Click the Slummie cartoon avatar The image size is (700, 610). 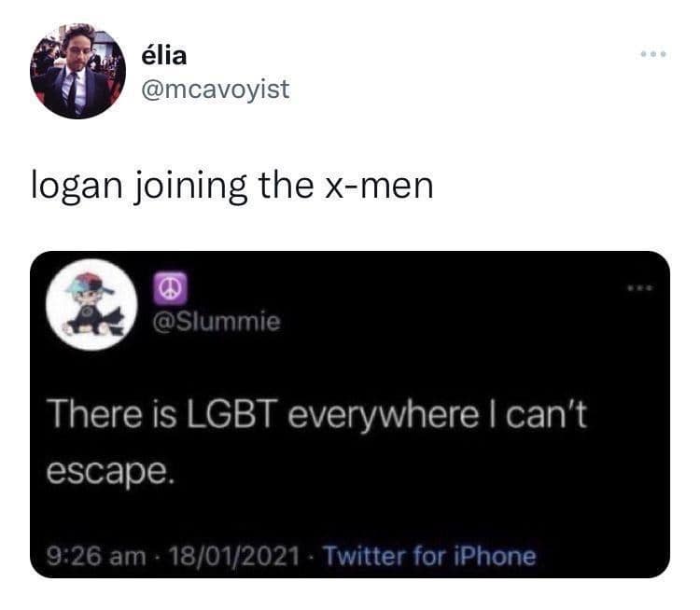coord(91,305)
